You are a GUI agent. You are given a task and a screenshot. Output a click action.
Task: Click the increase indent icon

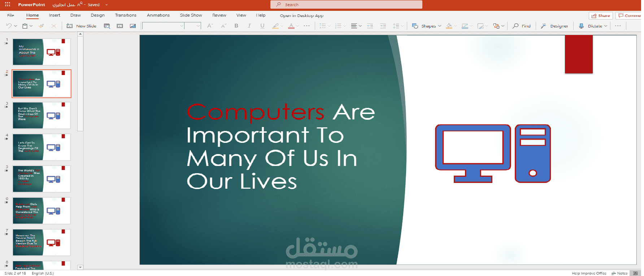383,26
